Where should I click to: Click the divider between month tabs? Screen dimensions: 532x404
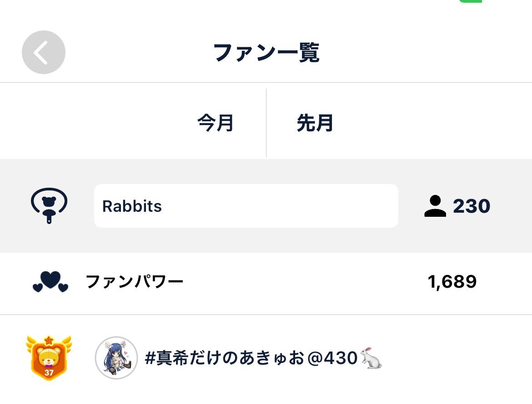pyautogui.click(x=266, y=123)
